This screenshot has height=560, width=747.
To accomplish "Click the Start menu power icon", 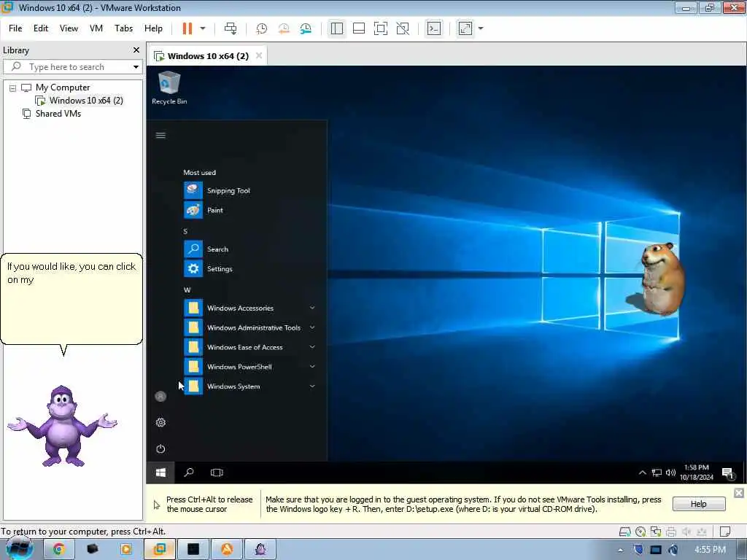I will 160,448.
